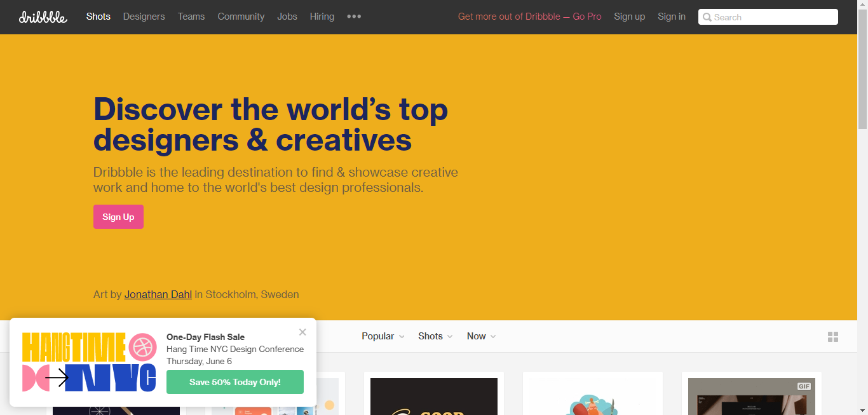
Task: Click the Hang Time NYC banner image
Action: (x=89, y=362)
